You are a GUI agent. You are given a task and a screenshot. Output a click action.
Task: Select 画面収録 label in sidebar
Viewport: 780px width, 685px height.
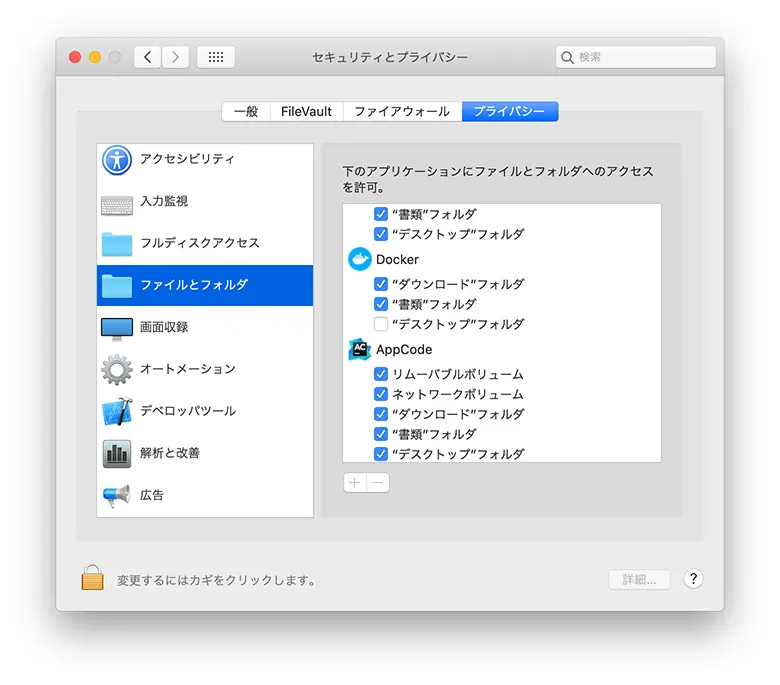(164, 327)
